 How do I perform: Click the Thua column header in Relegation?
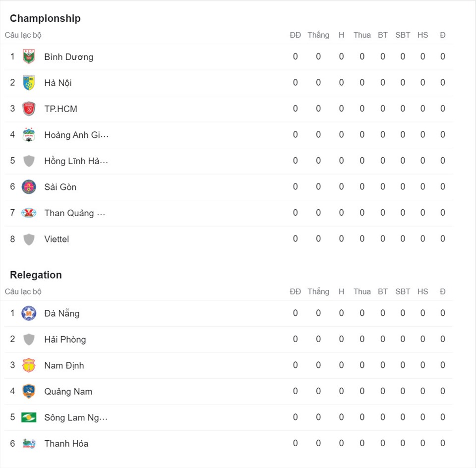(x=362, y=292)
